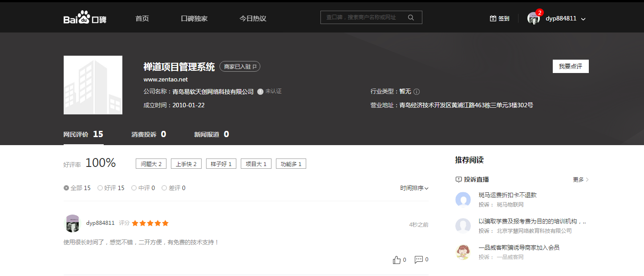Click the 北京学慧网络教育 complaint avatar
The image size is (644, 276).
coord(463,226)
